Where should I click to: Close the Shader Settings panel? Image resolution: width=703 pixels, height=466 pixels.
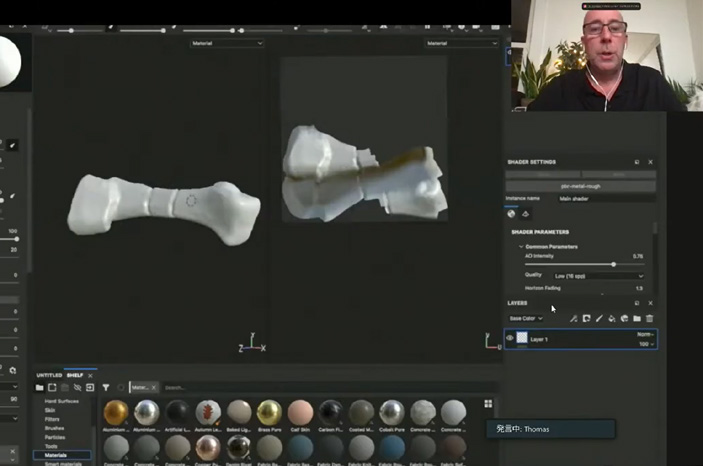tap(650, 162)
